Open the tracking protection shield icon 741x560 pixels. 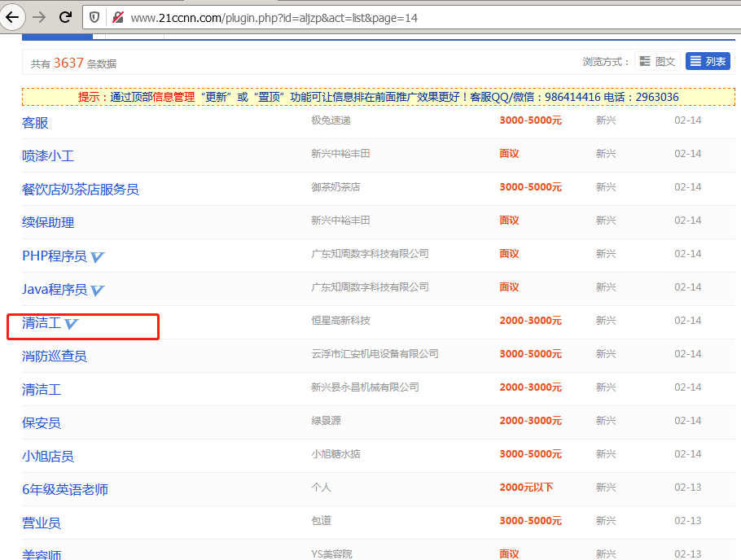[95, 17]
